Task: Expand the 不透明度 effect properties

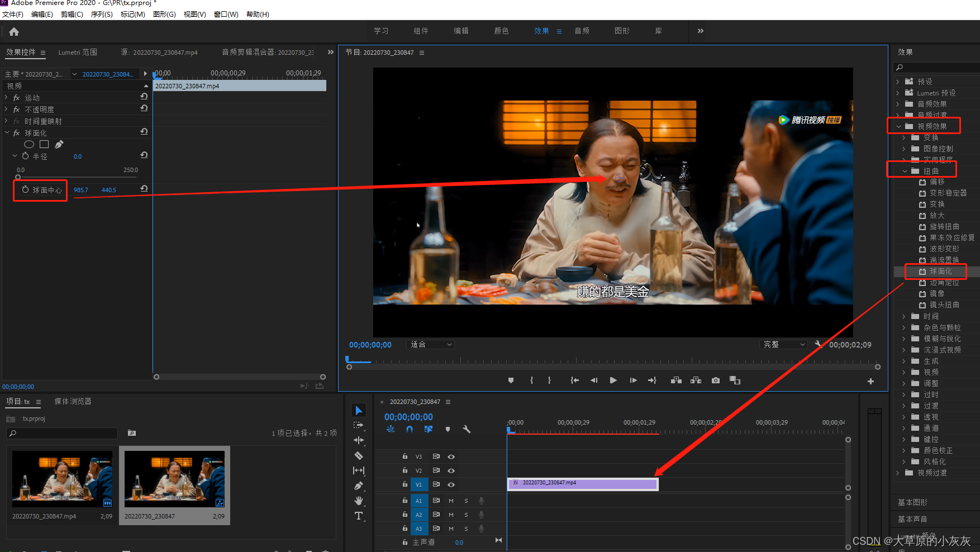Action: pos(6,110)
